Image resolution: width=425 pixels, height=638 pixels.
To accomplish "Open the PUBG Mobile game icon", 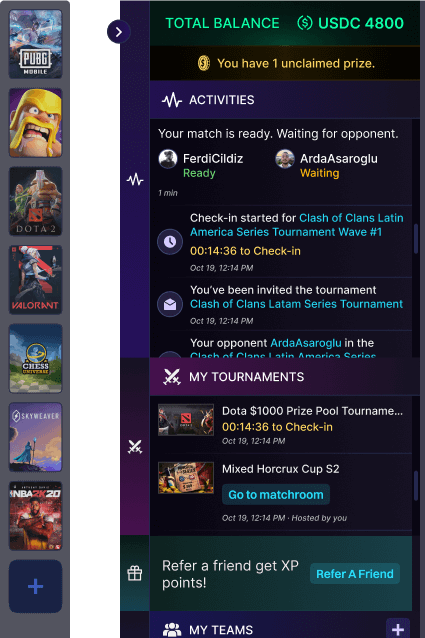I will pos(35,44).
